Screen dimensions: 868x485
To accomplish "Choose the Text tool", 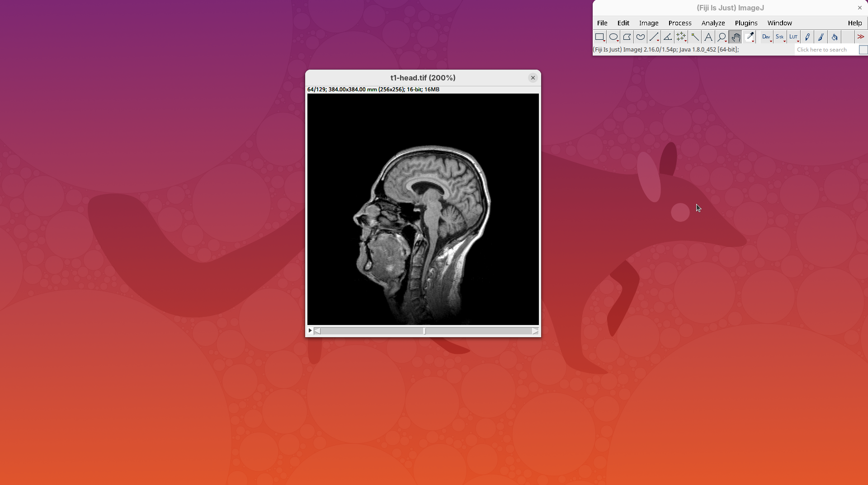I will click(708, 37).
